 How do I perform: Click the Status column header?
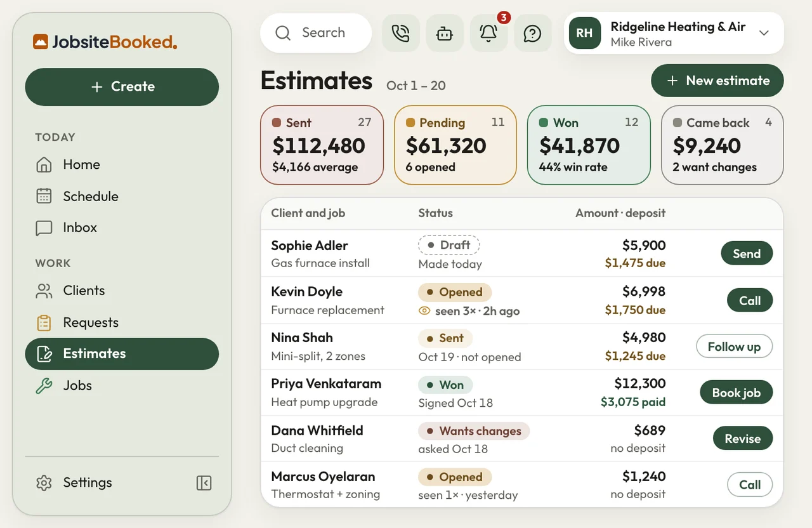pyautogui.click(x=436, y=213)
